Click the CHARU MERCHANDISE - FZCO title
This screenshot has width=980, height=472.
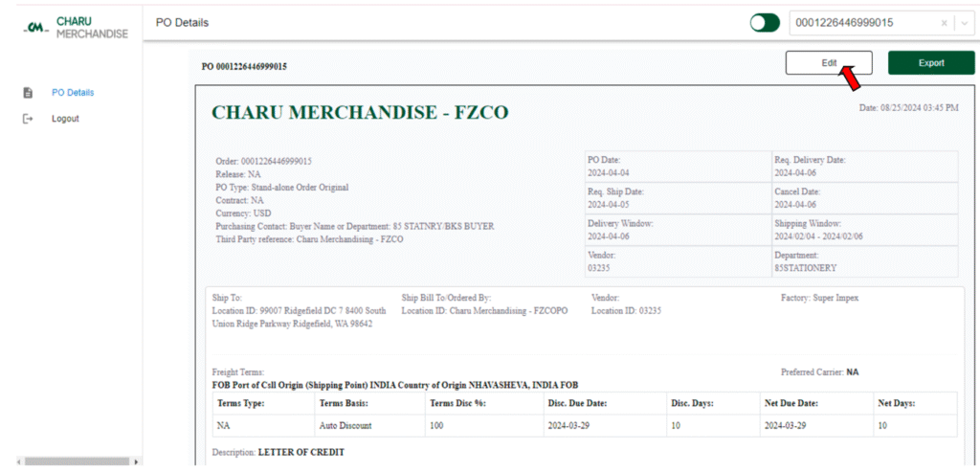click(360, 113)
